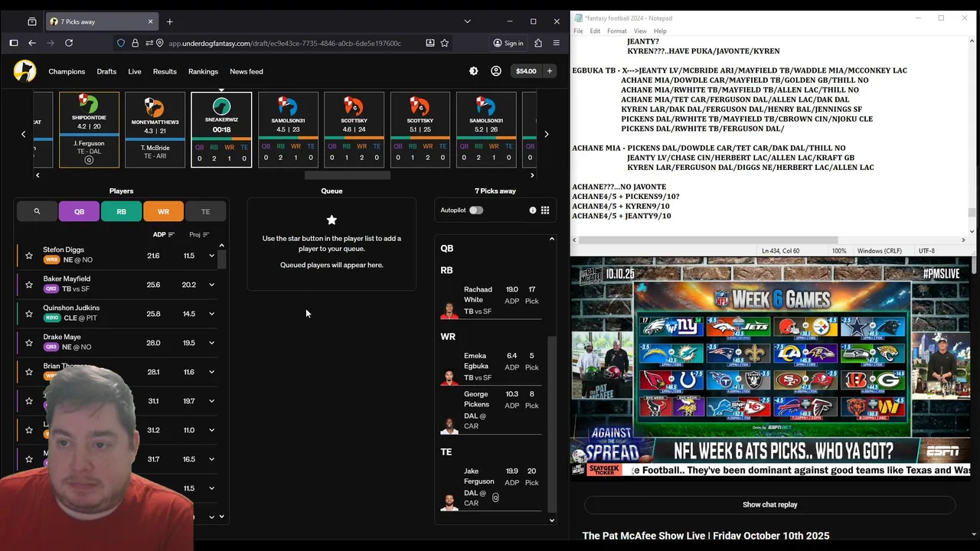980x551 pixels.
Task: Open Notepad File menu
Action: (578, 31)
